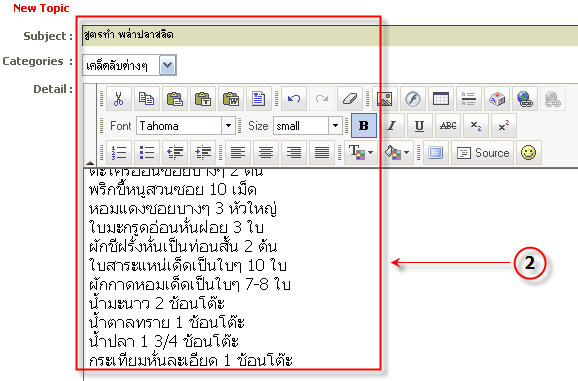
Task: Open the background color picker
Action: 396,152
